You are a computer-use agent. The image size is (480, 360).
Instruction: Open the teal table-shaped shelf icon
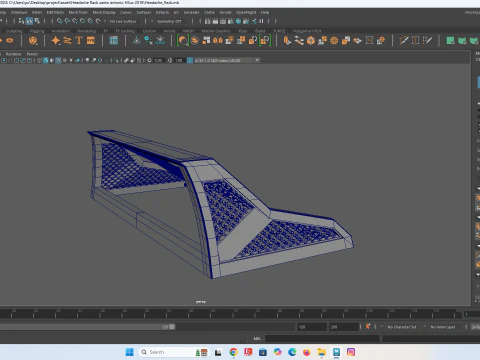[114, 41]
